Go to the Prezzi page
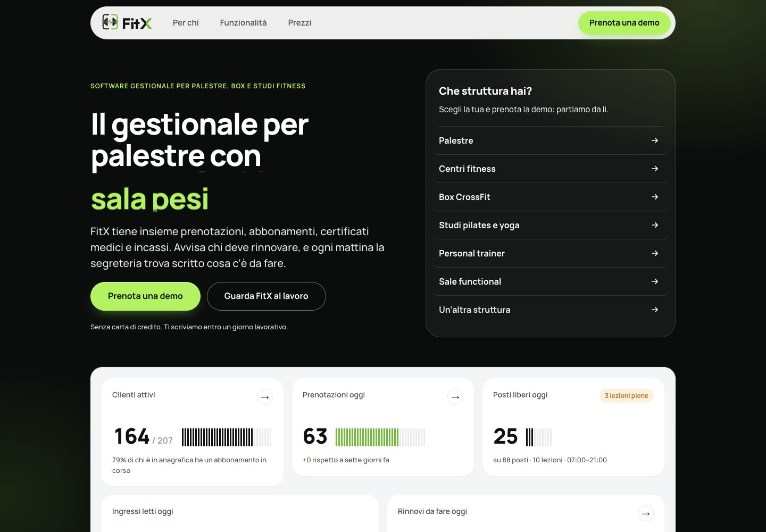The height and width of the screenshot is (532, 766). pos(299,23)
